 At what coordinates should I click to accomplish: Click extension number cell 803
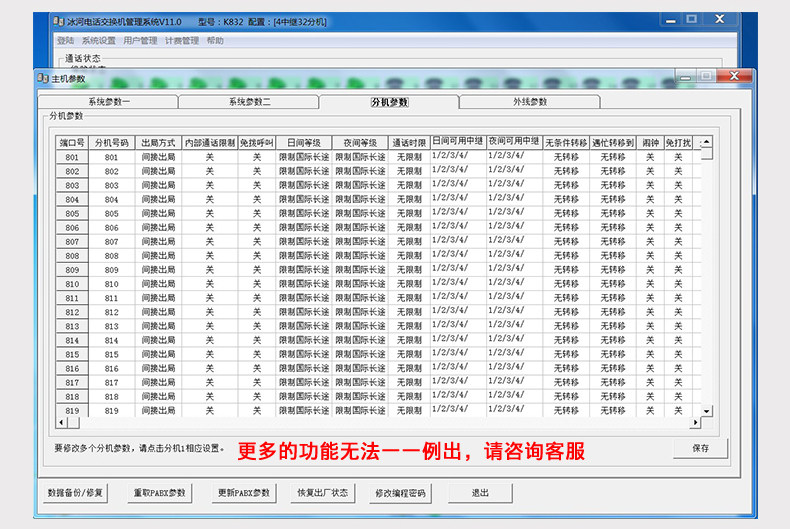point(111,185)
